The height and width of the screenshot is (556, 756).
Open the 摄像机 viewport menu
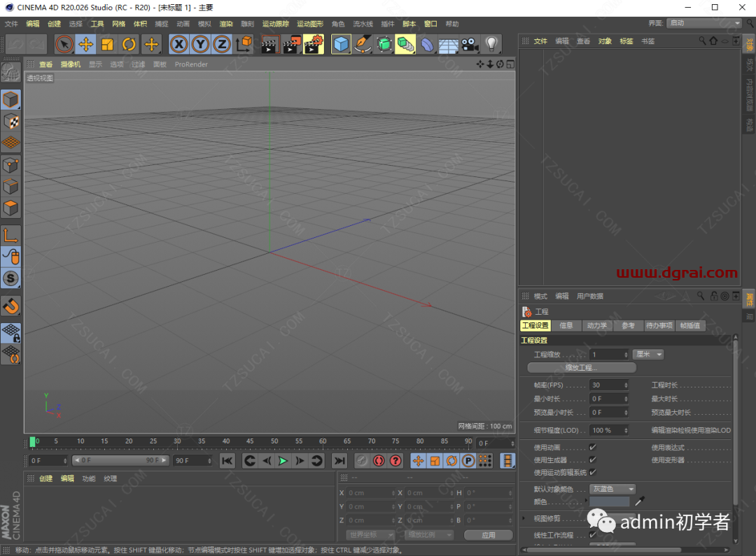(71, 64)
